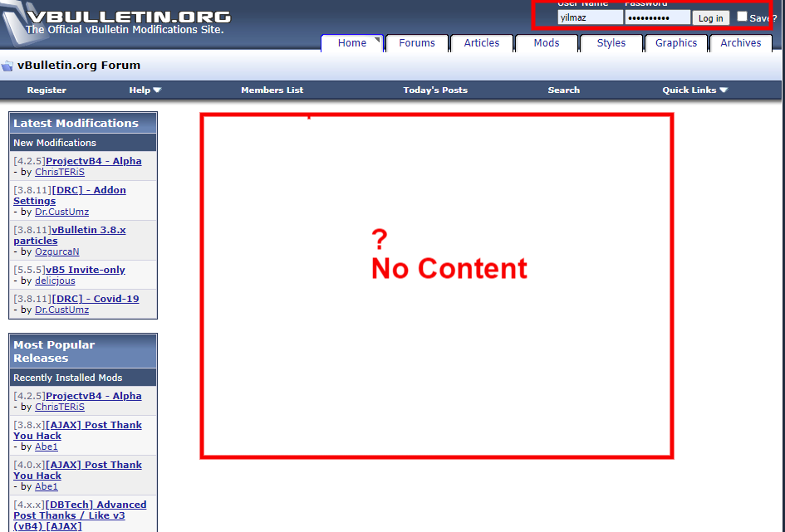Select the Mods tab
Image resolution: width=785 pixels, height=532 pixels.
[547, 43]
